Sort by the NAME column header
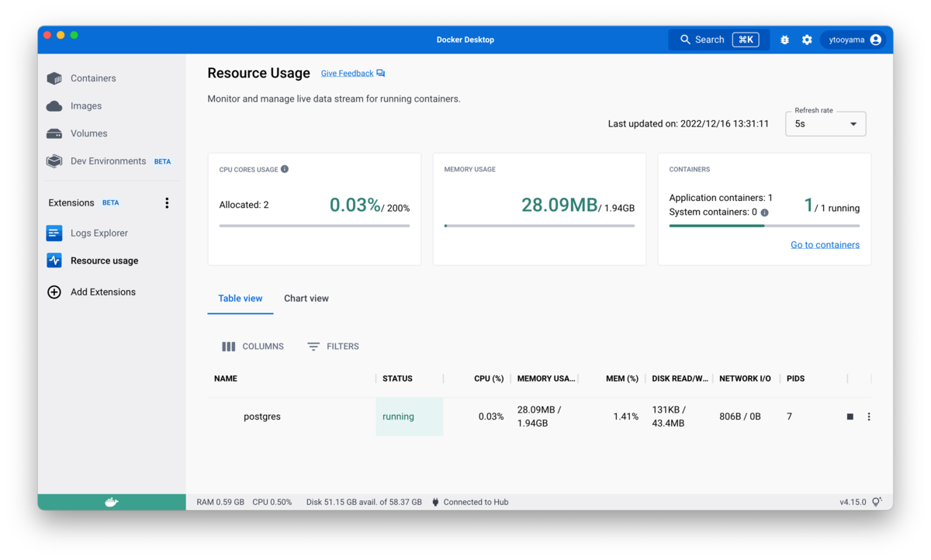 [x=226, y=379]
